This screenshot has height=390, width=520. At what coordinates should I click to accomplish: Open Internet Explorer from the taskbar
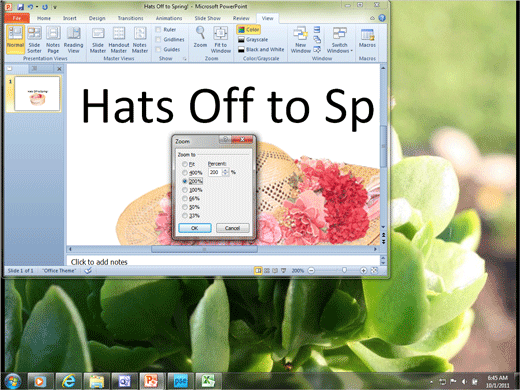pos(68,380)
